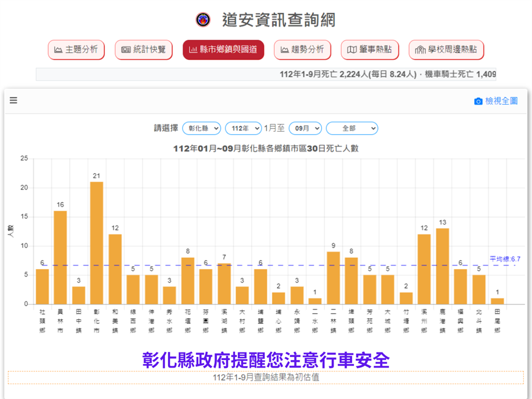Select the 縣市鄉鎮與國道 tab

click(223, 50)
